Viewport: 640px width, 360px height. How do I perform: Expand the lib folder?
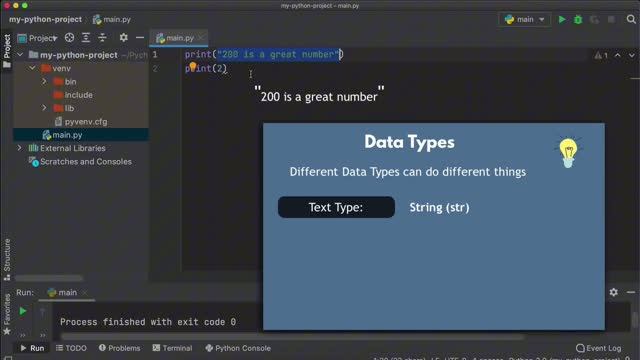(x=44, y=108)
